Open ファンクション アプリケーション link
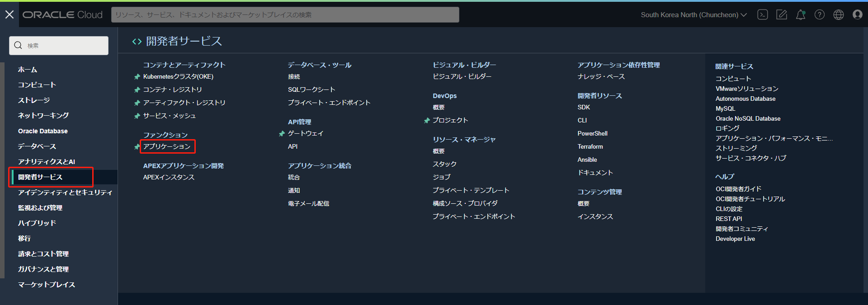The height and width of the screenshot is (305, 868). 167,146
